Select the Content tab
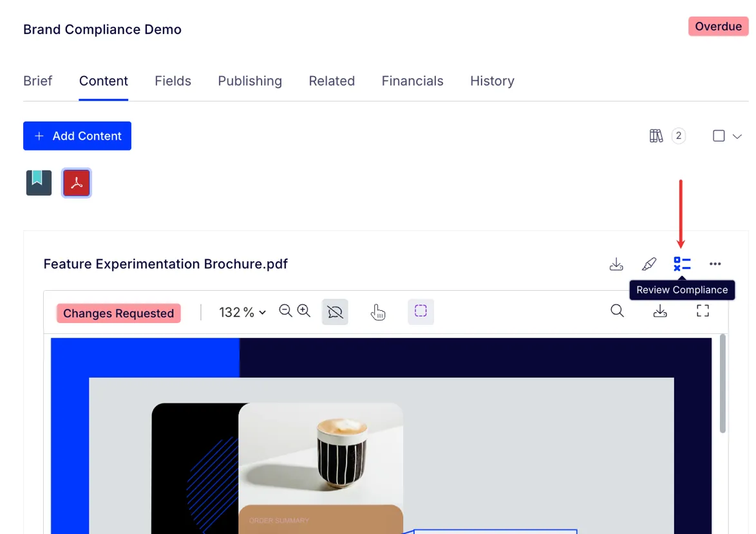 [x=103, y=81]
